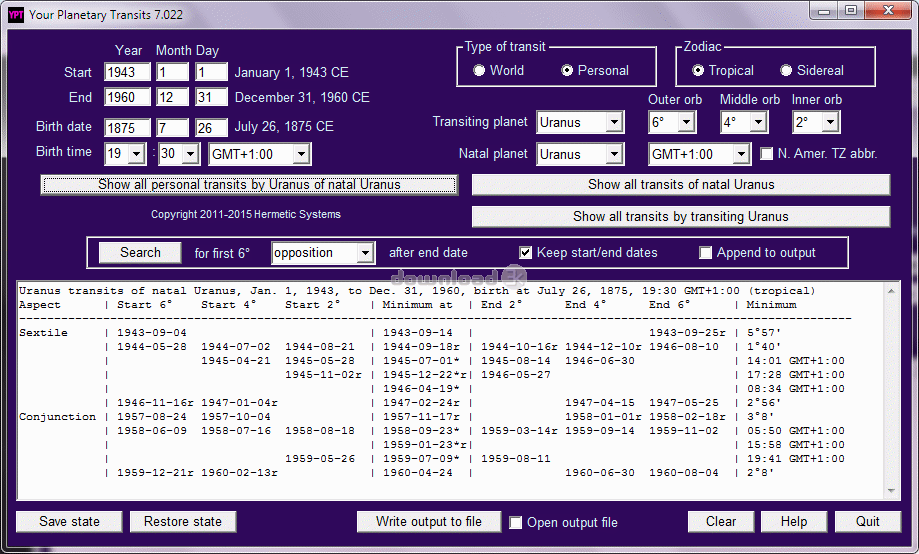Open the Natal planet dropdown
This screenshot has width=919, height=554.
614,154
